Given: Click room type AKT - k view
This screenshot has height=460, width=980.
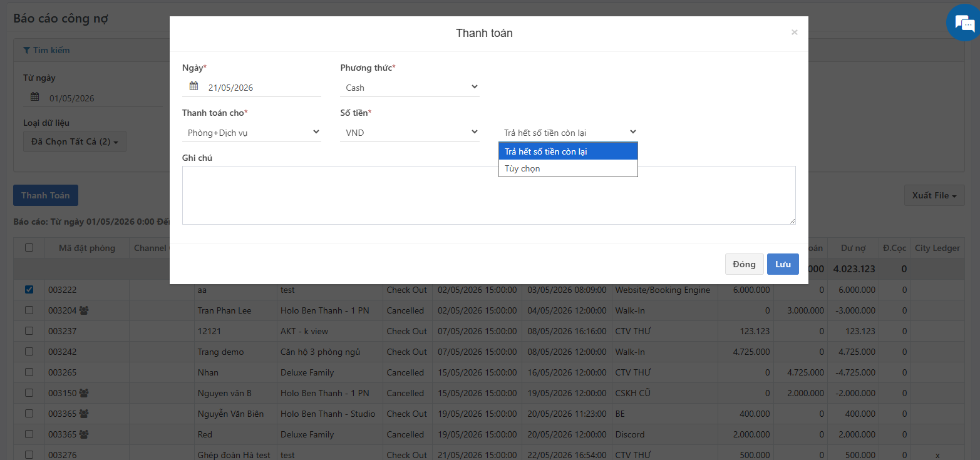Looking at the screenshot, I should [304, 331].
